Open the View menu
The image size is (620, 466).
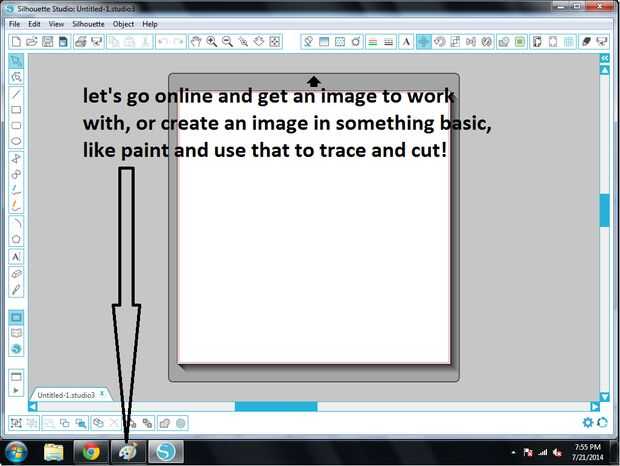(x=57, y=24)
